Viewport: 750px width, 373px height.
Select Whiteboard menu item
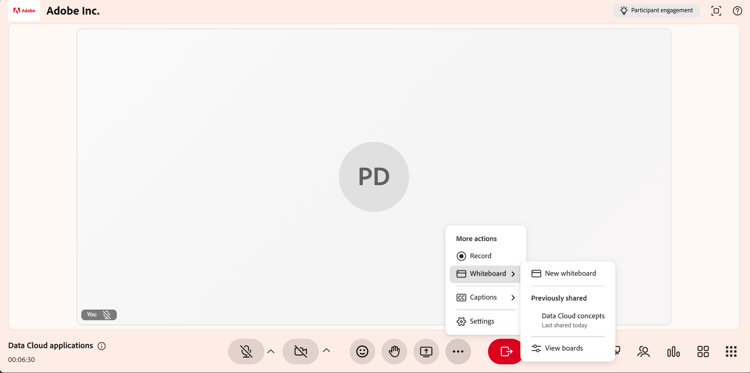[x=485, y=274]
